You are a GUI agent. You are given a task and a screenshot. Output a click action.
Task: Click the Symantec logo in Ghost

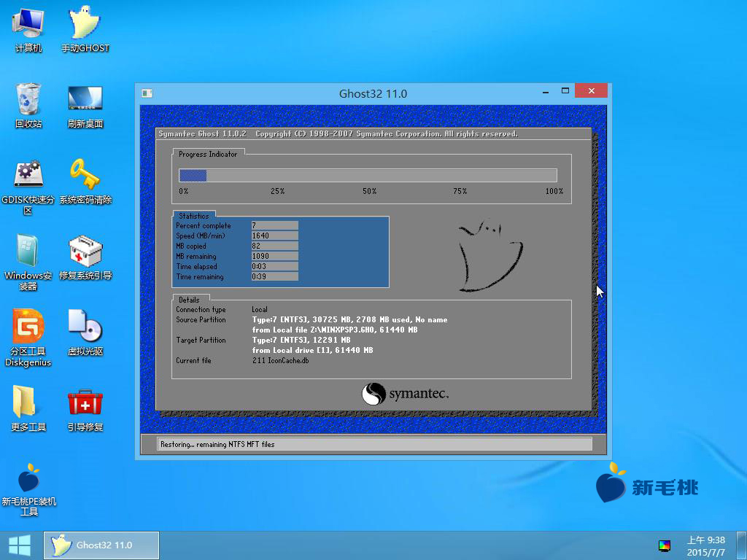[x=405, y=394]
